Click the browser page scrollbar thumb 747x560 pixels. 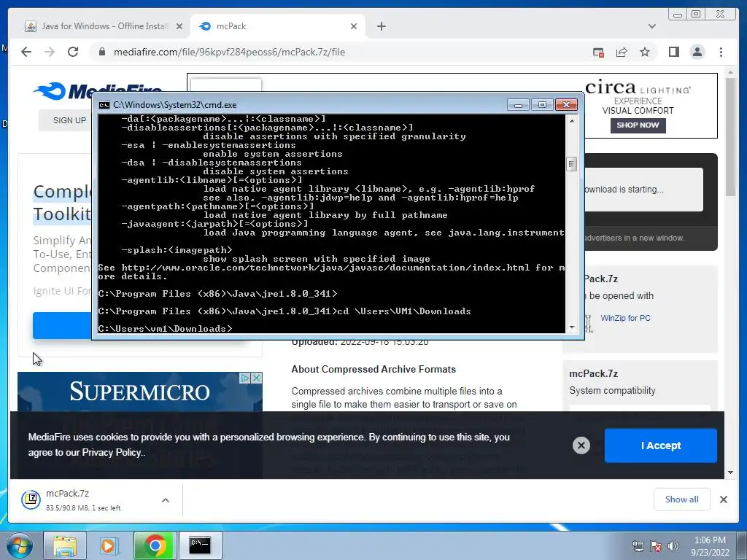[730, 136]
